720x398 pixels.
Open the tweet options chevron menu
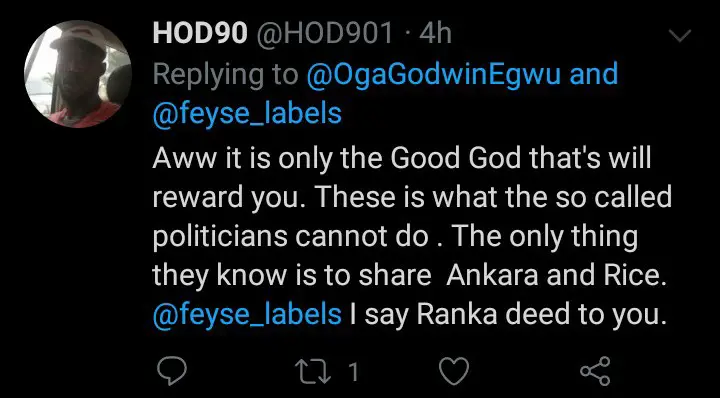click(679, 36)
